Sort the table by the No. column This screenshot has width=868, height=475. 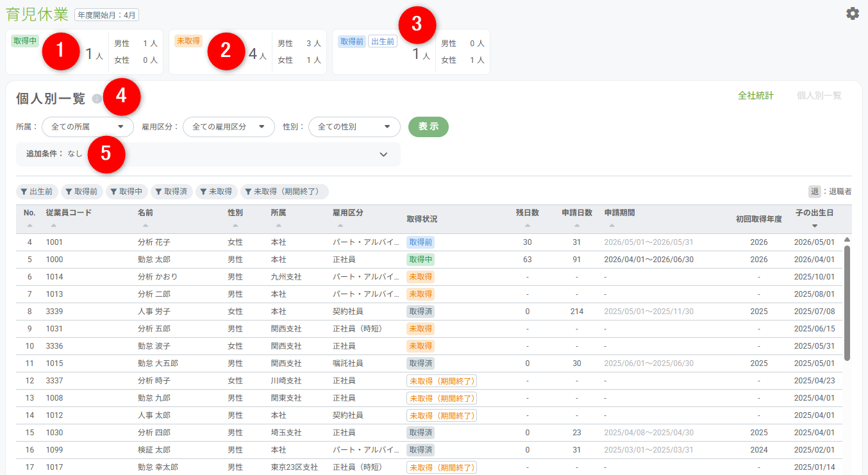click(x=29, y=226)
